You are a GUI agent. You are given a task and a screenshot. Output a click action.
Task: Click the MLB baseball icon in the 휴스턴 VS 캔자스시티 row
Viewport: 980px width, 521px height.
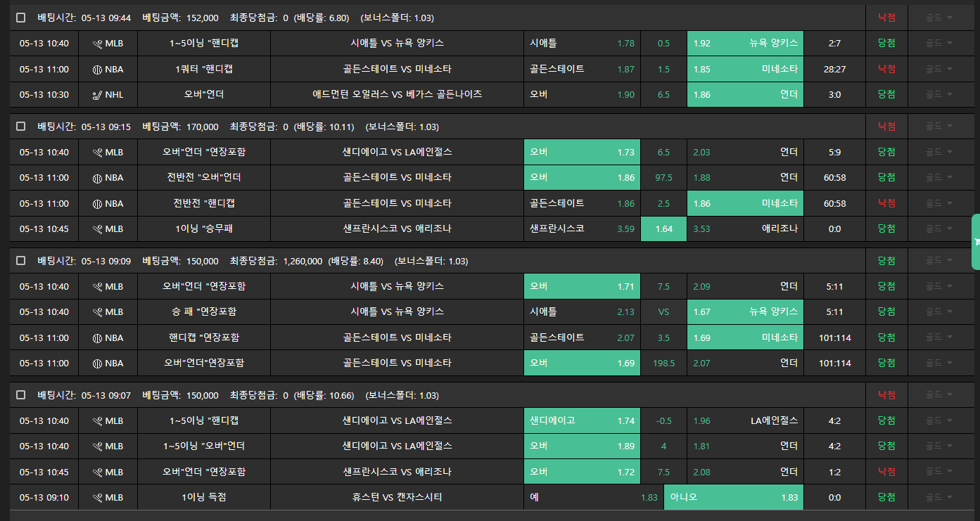(98, 498)
